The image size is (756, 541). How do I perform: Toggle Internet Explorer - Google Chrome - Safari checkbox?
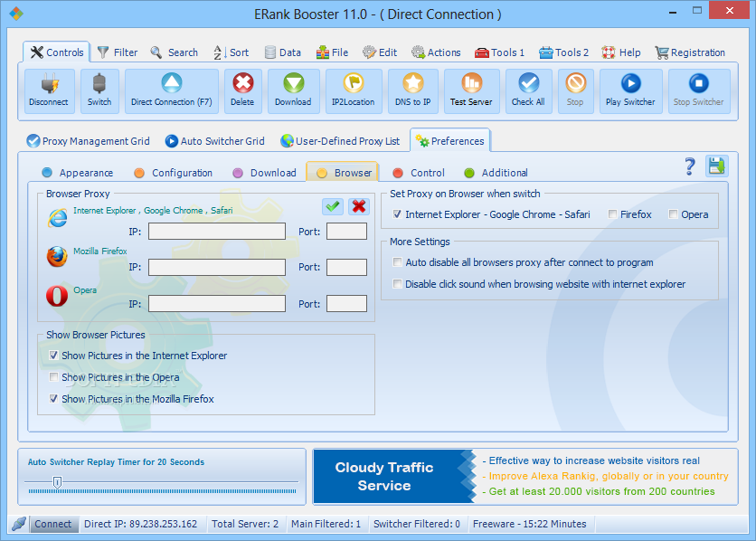click(x=397, y=214)
